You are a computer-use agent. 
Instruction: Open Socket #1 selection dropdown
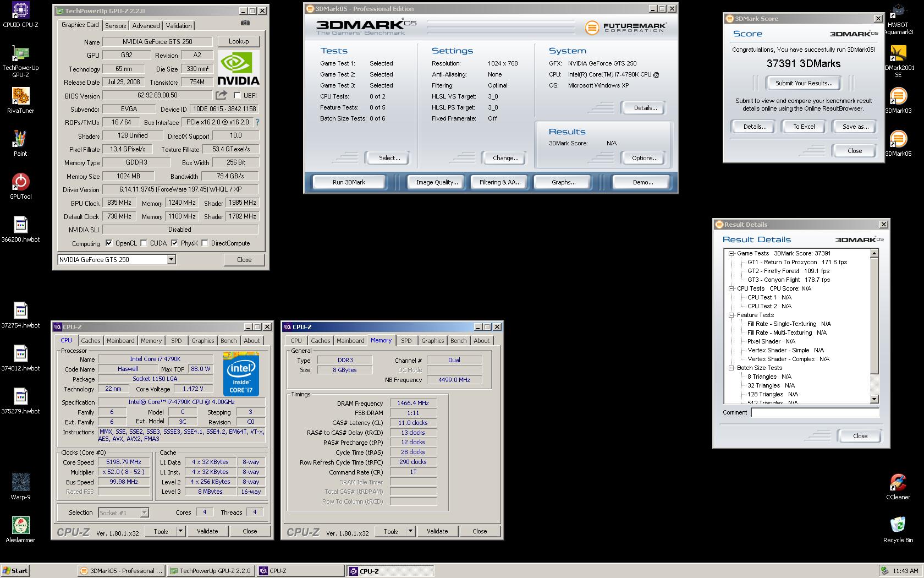coord(144,512)
